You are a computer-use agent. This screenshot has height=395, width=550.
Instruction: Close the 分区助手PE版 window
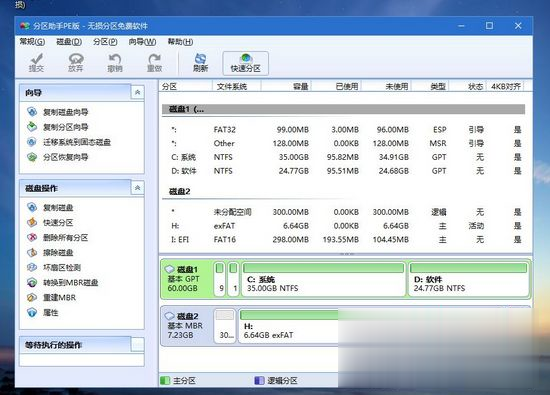[518, 26]
